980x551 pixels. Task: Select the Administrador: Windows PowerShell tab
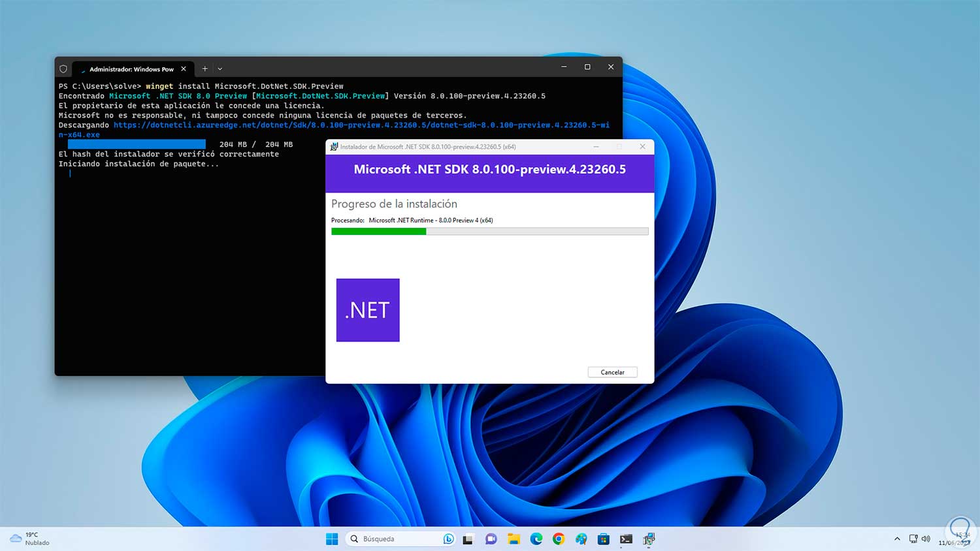(133, 69)
